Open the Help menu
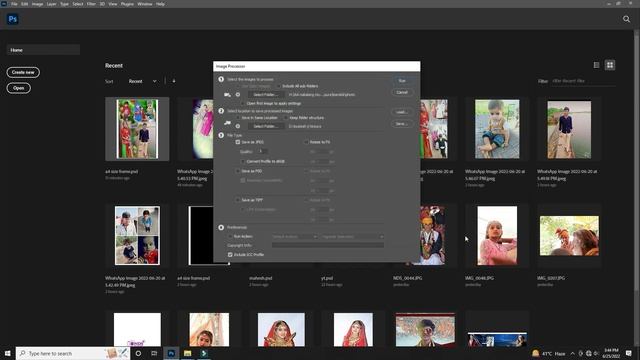 click(x=160, y=4)
